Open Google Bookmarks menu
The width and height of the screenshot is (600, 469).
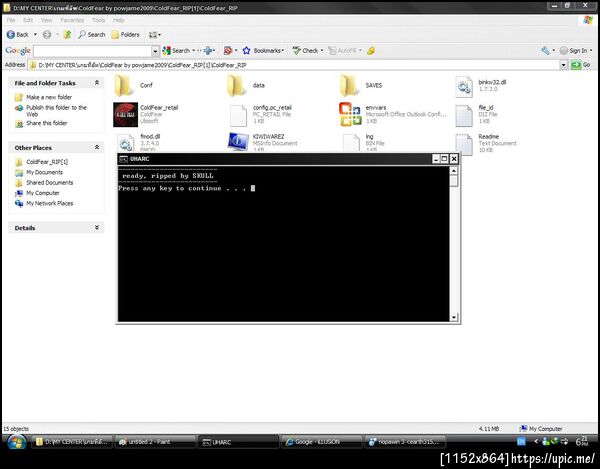[x=263, y=50]
